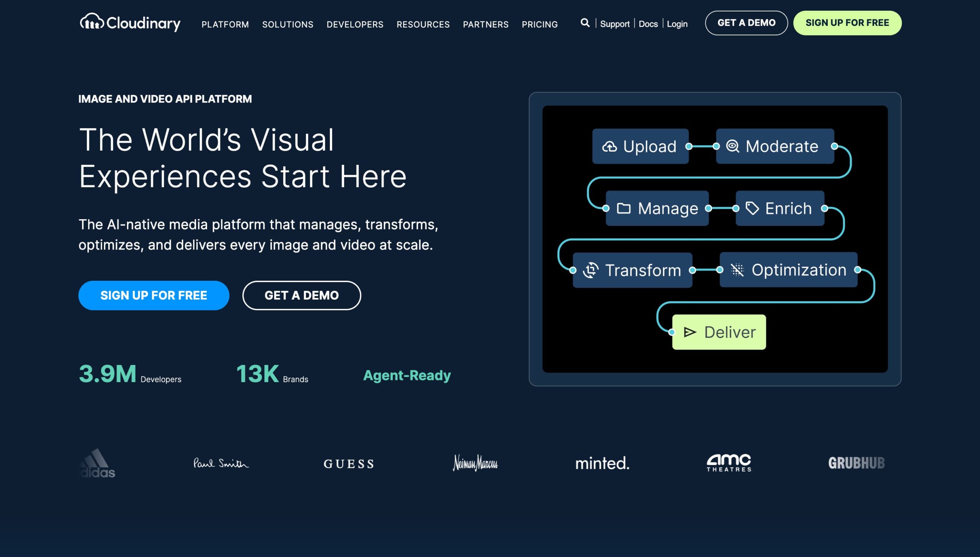Open the Platform menu

pyautogui.click(x=225, y=24)
